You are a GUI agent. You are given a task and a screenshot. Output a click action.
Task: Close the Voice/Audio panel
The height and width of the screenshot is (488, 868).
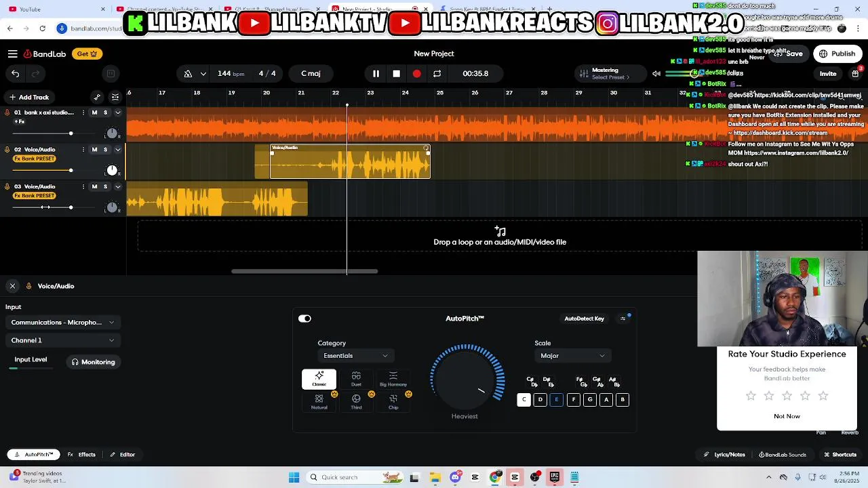[12, 286]
